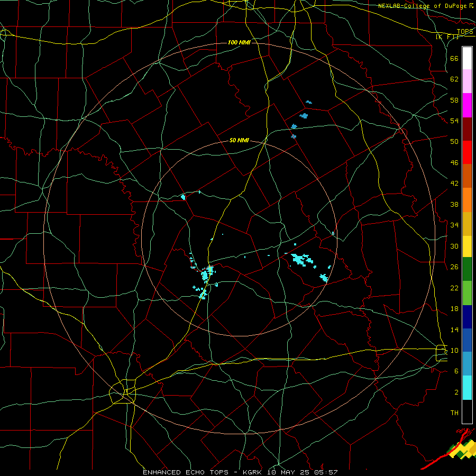Click the black threshold swatch at the scale bottom
The width and height of the screenshot is (476, 476).
pyautogui.click(x=467, y=411)
